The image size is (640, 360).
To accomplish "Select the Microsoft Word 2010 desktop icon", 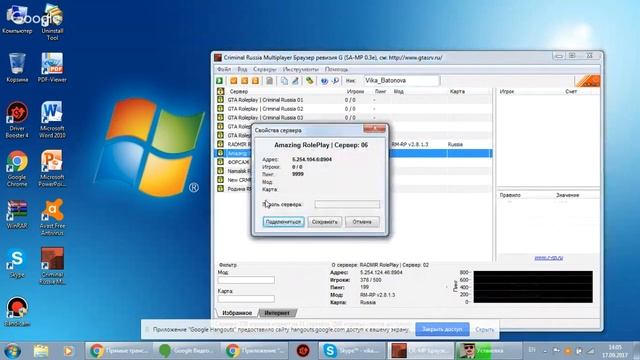I will coord(52,120).
